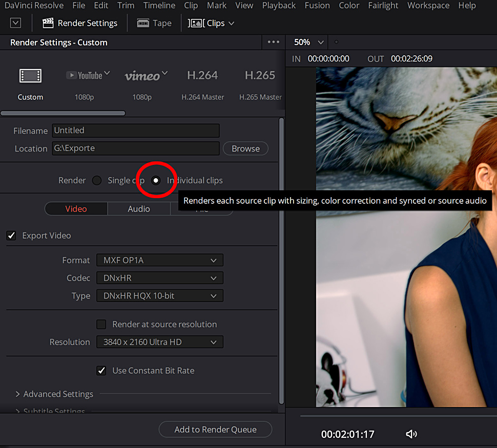497x448 pixels.
Task: Click the small circle icon beside zoom
Action: click(x=336, y=42)
